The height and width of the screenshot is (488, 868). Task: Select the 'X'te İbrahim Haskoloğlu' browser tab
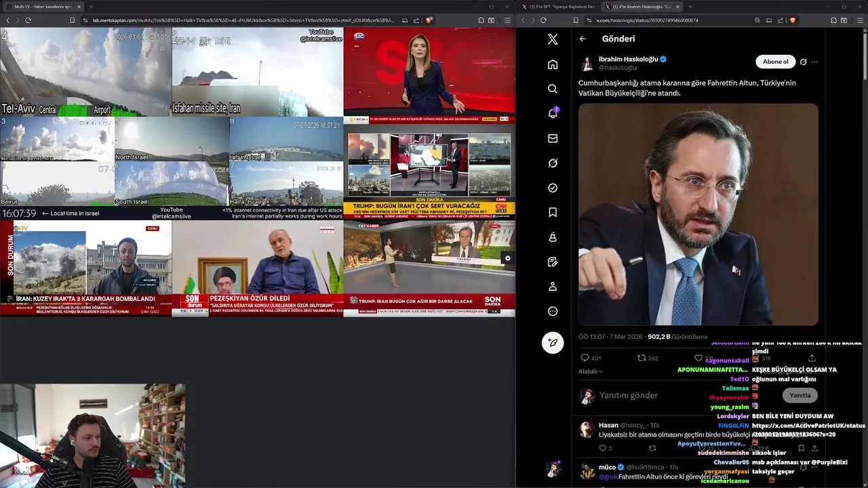643,7
